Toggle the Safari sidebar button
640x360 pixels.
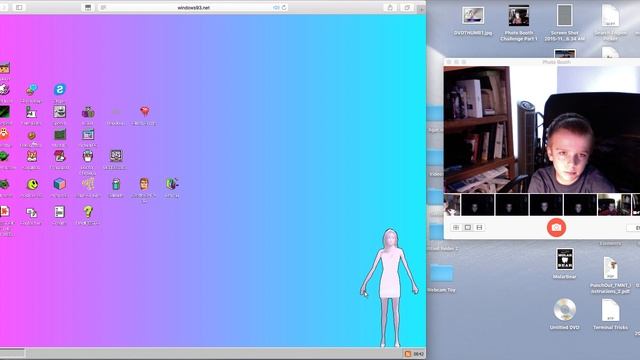pos(19,7)
